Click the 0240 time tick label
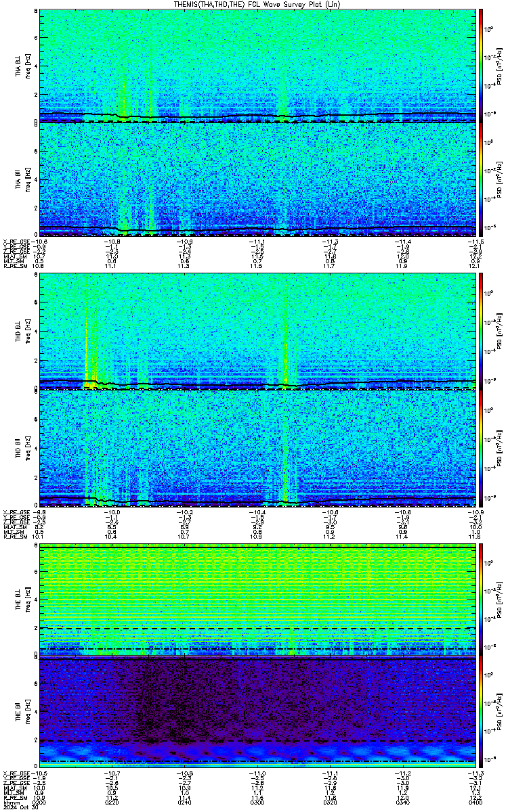Viewport: 508px width, 812px height. click(x=185, y=802)
